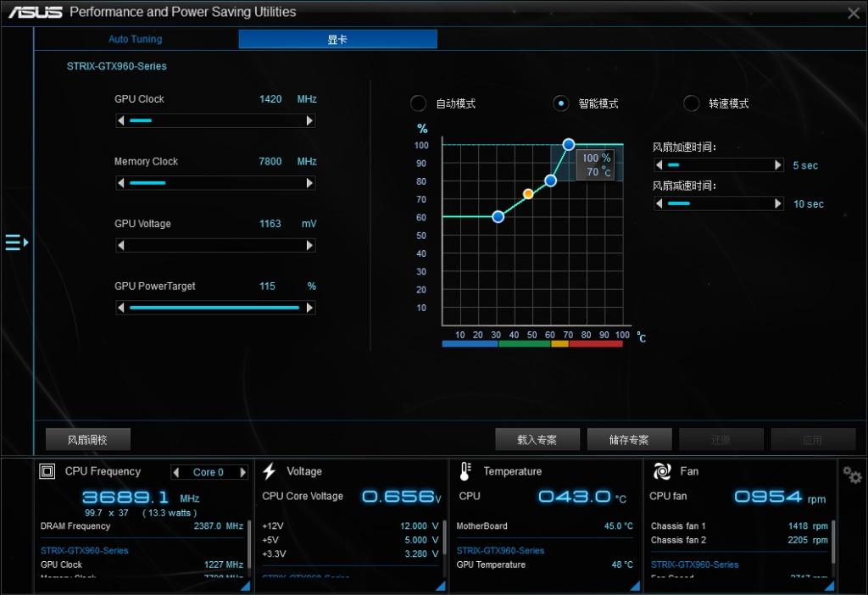Click the Fan panel icon
Image resolution: width=868 pixels, height=595 pixels.
pyautogui.click(x=663, y=471)
